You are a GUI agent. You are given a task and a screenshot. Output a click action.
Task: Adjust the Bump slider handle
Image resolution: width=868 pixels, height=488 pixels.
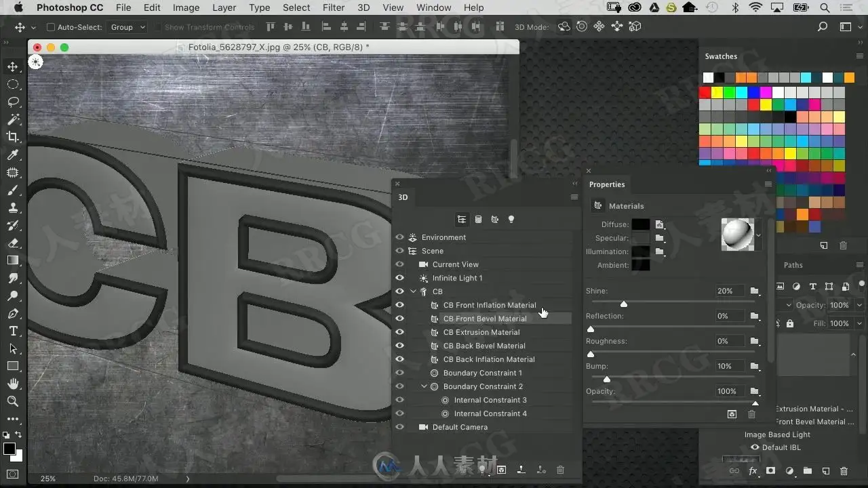point(607,379)
